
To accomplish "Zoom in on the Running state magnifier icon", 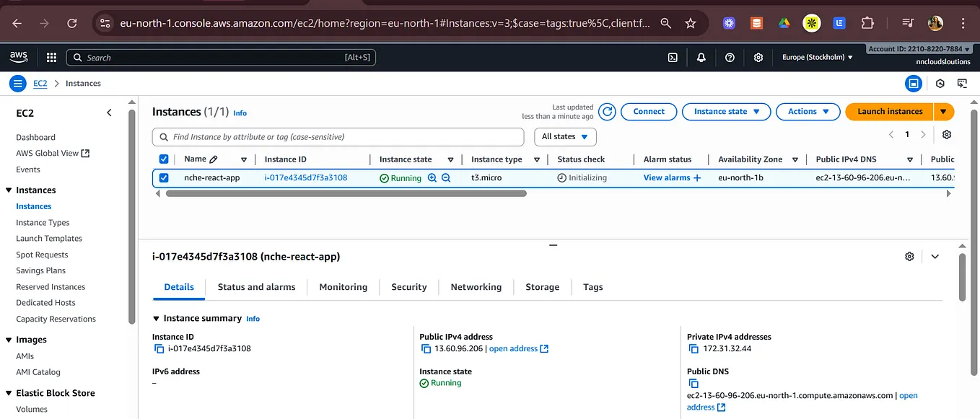I will click(x=433, y=177).
